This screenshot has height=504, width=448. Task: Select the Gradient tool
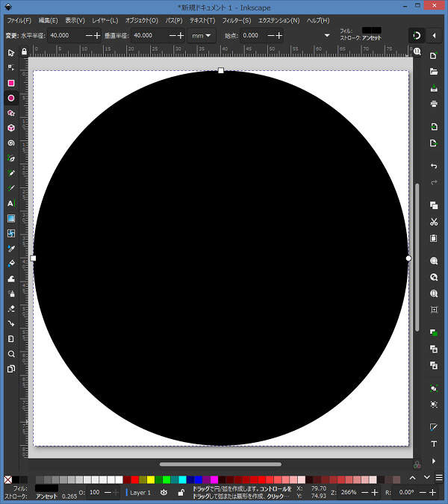pyautogui.click(x=11, y=219)
